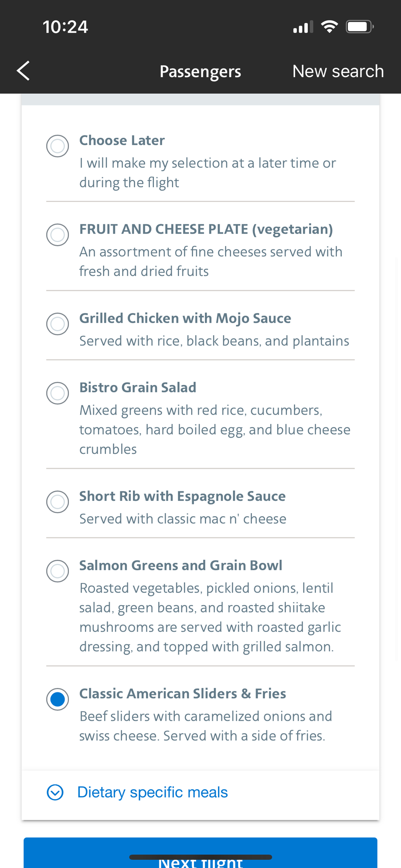Start a New search
The image size is (401, 868).
click(338, 71)
